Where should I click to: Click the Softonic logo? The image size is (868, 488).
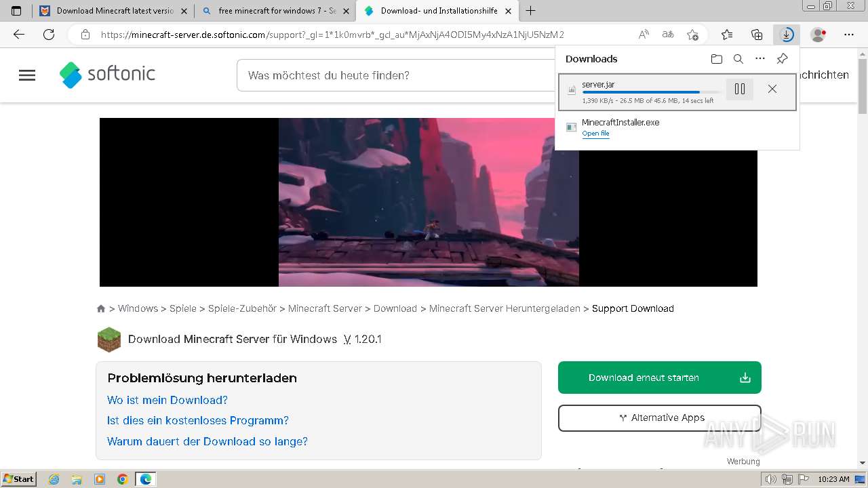[107, 75]
